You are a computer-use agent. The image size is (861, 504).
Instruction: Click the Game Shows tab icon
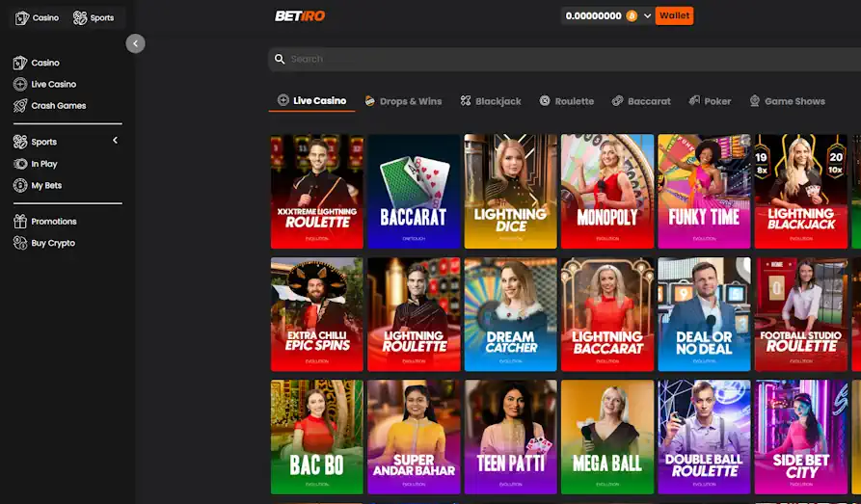[755, 100]
